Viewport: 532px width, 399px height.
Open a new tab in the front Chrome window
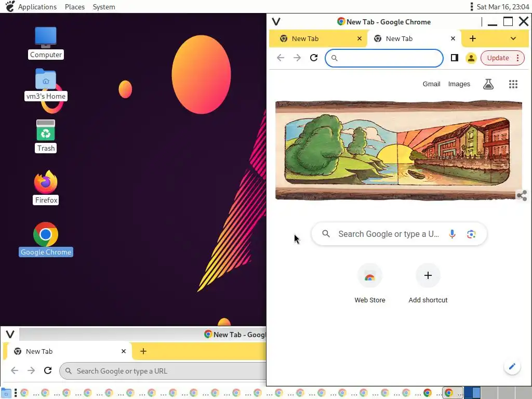[473, 38]
